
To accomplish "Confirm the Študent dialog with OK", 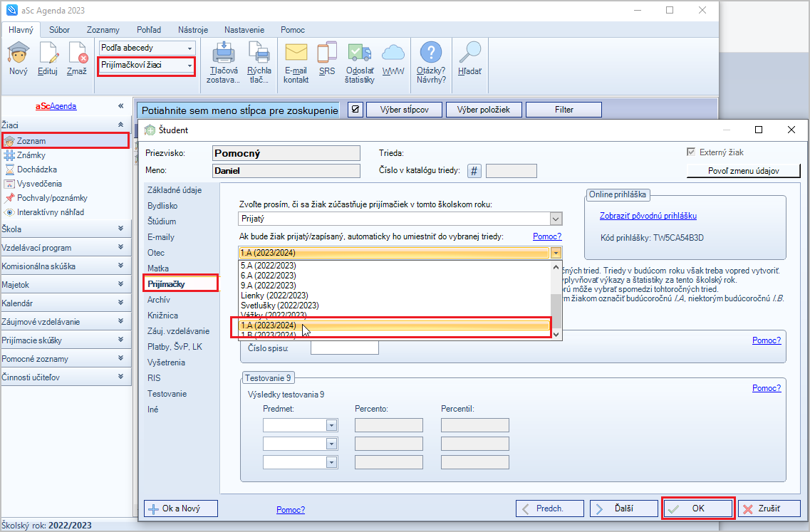I will pyautogui.click(x=698, y=508).
